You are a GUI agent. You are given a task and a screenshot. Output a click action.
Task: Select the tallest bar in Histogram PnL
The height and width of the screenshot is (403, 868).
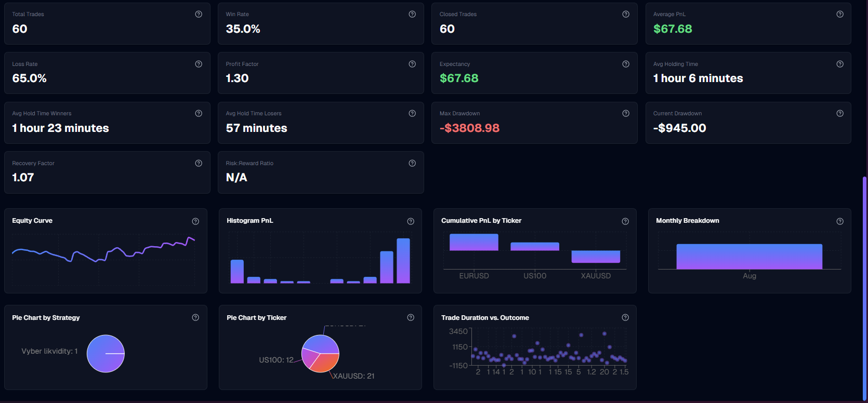(x=403, y=261)
